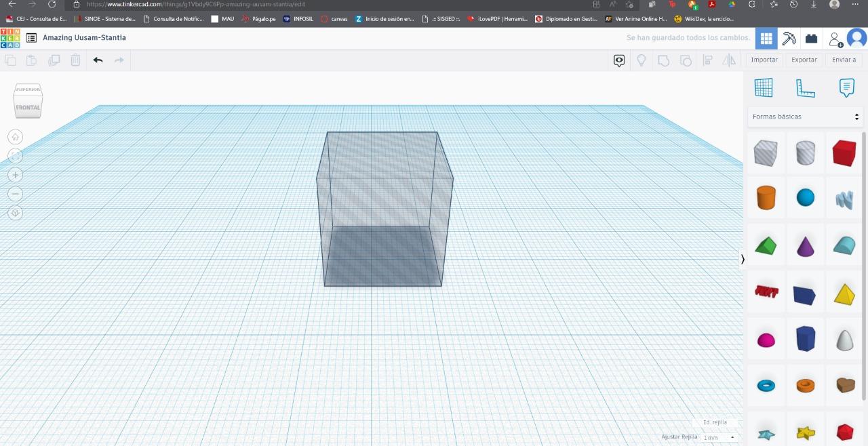Reload the browser page
The height and width of the screenshot is (446, 868).
(x=52, y=4)
